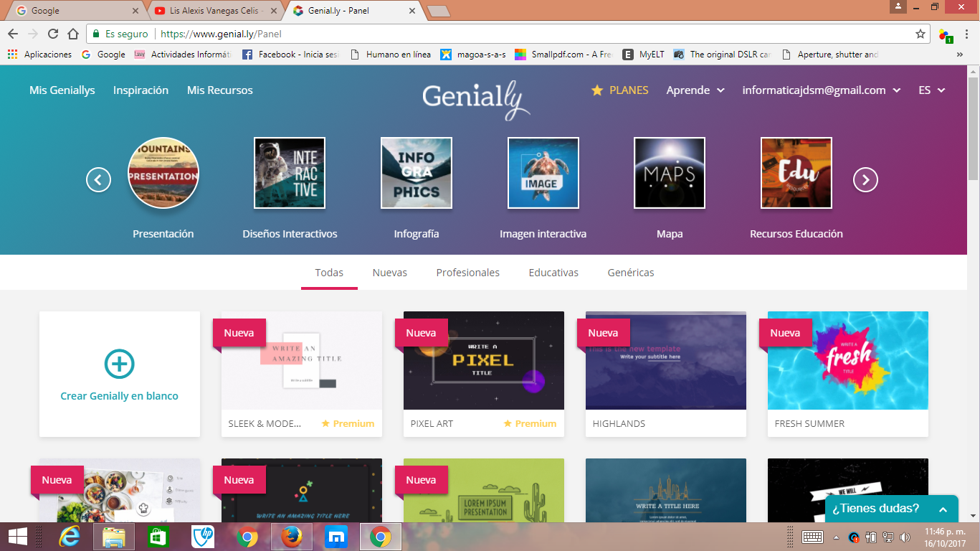Advance the carousel with the right arrow
Image resolution: width=980 pixels, height=551 pixels.
865,180
